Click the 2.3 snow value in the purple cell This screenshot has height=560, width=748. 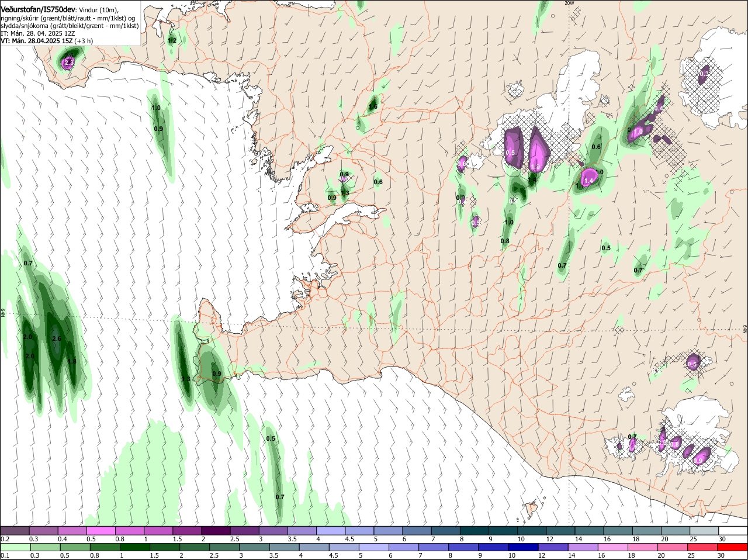click(69, 62)
